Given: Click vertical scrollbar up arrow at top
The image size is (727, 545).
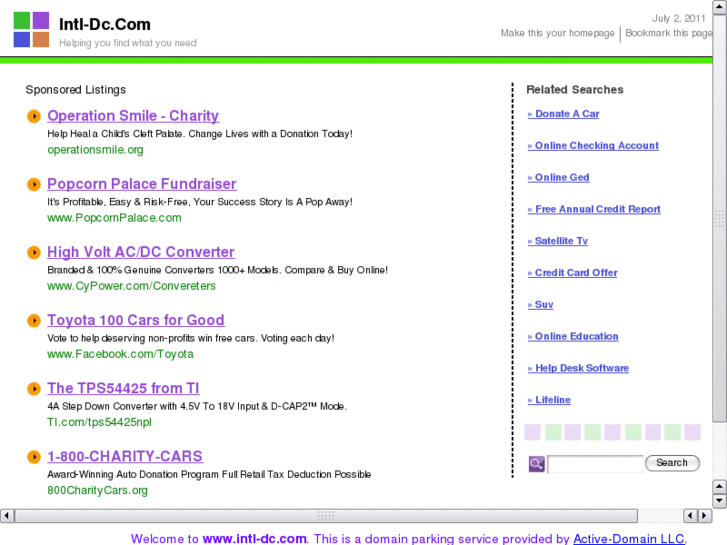Looking at the screenshot, I should pyautogui.click(x=720, y=7).
